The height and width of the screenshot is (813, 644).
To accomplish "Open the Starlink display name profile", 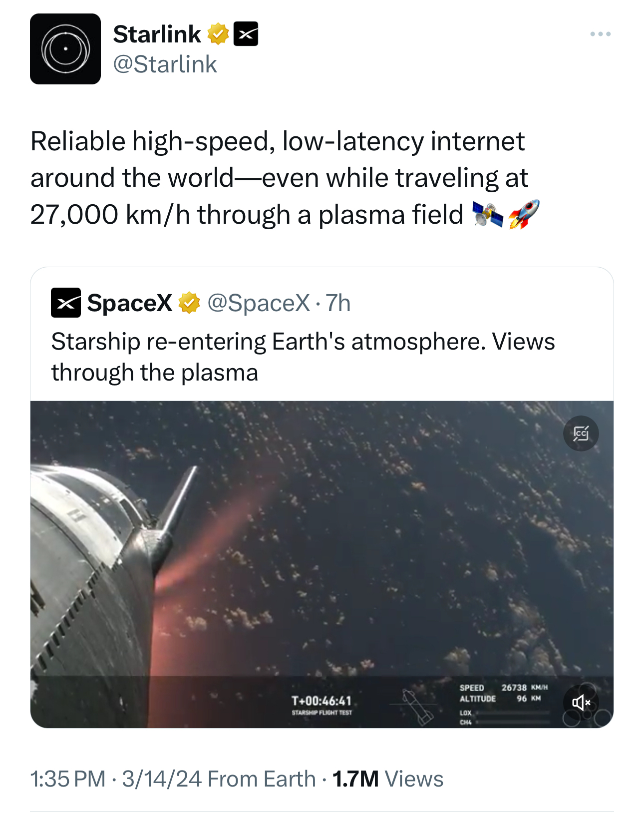I will tap(157, 34).
